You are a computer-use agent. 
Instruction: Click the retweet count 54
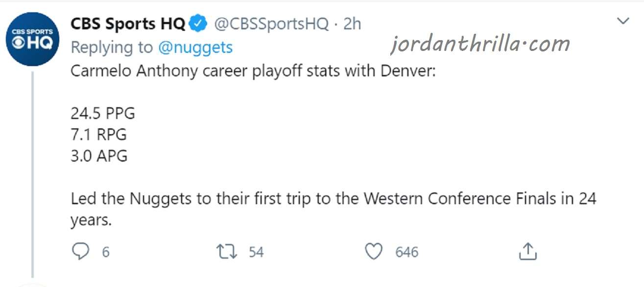256,252
